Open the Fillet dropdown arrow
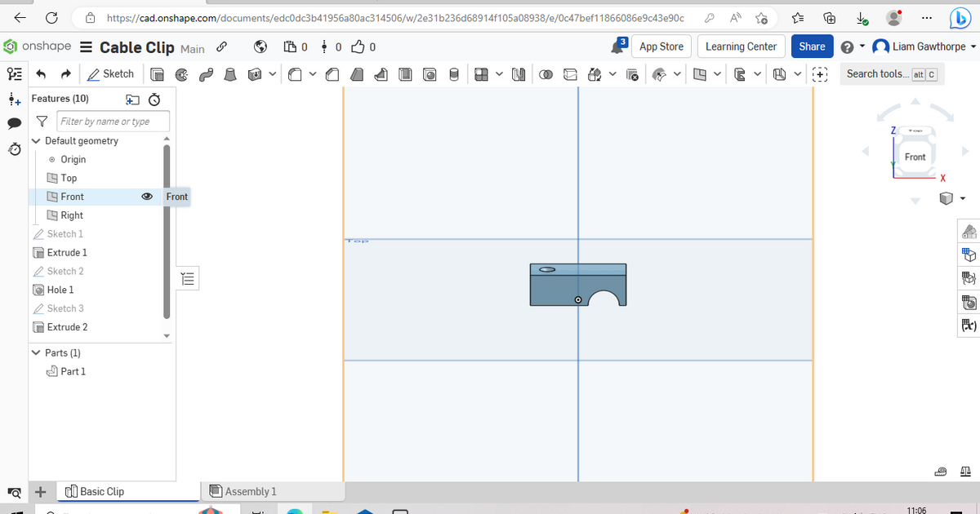The height and width of the screenshot is (514, 980). [311, 73]
